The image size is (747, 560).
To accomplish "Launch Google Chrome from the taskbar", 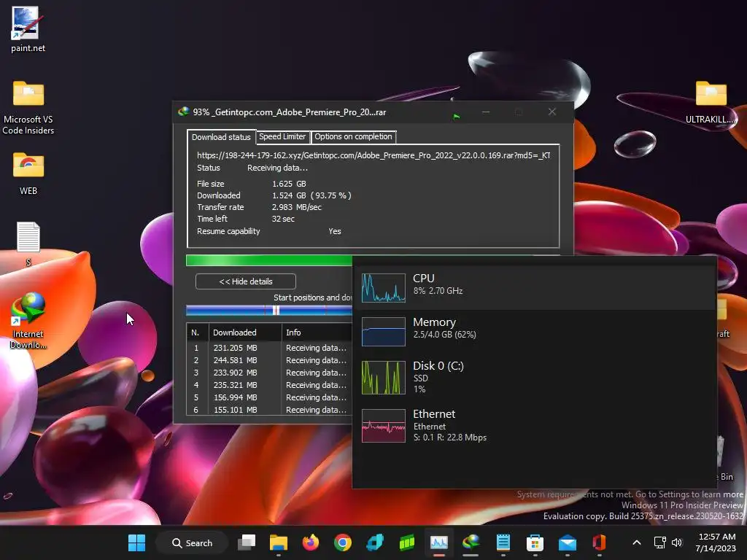I will coord(343,542).
